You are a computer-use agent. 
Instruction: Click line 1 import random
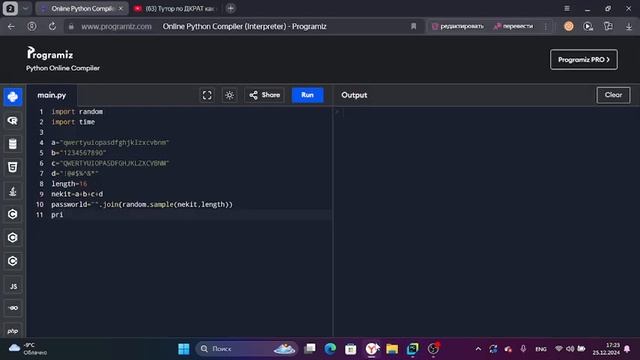[77, 111]
